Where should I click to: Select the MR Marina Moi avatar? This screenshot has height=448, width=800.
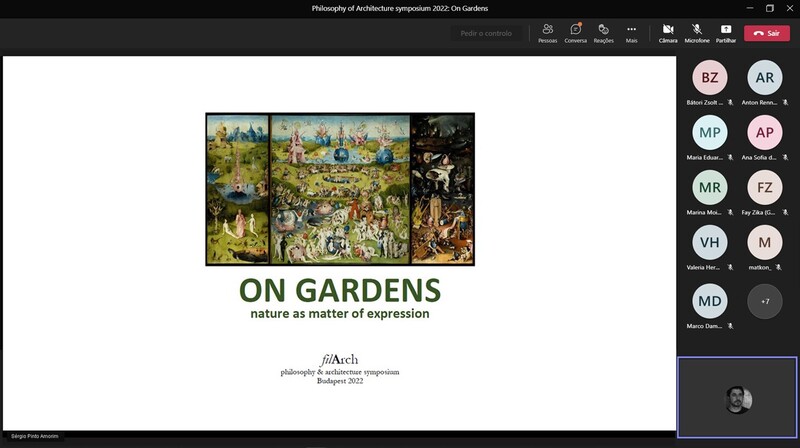[710, 187]
